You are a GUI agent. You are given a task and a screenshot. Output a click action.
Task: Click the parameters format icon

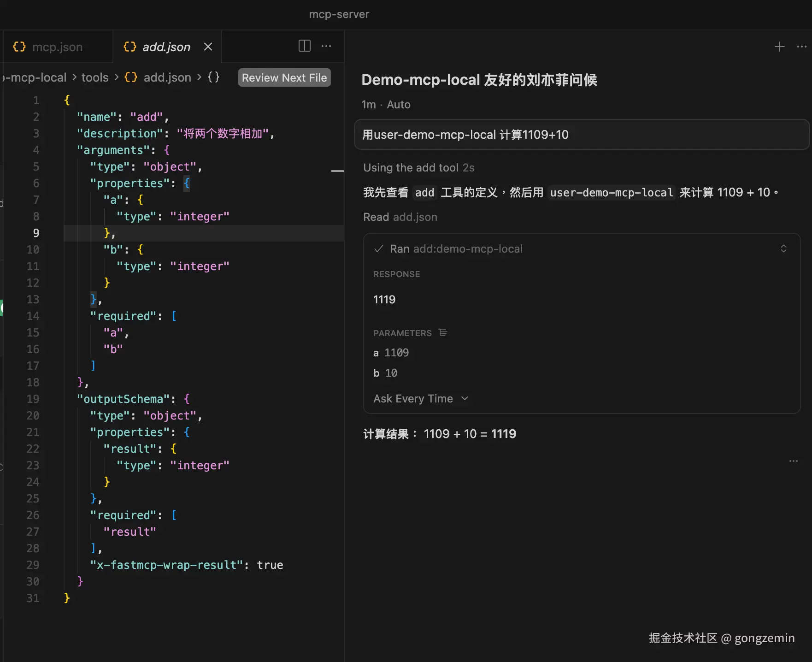443,333
